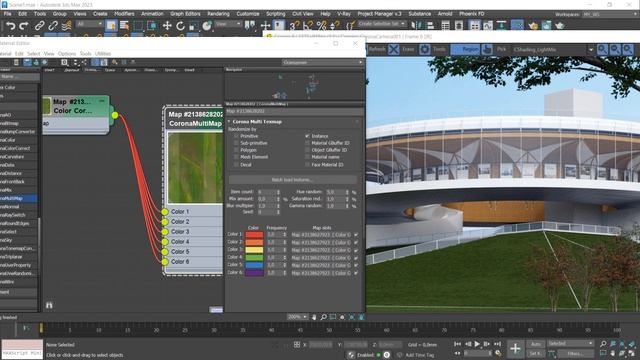
Task: Select the Unlink Selection tool
Action: click(x=53, y=26)
